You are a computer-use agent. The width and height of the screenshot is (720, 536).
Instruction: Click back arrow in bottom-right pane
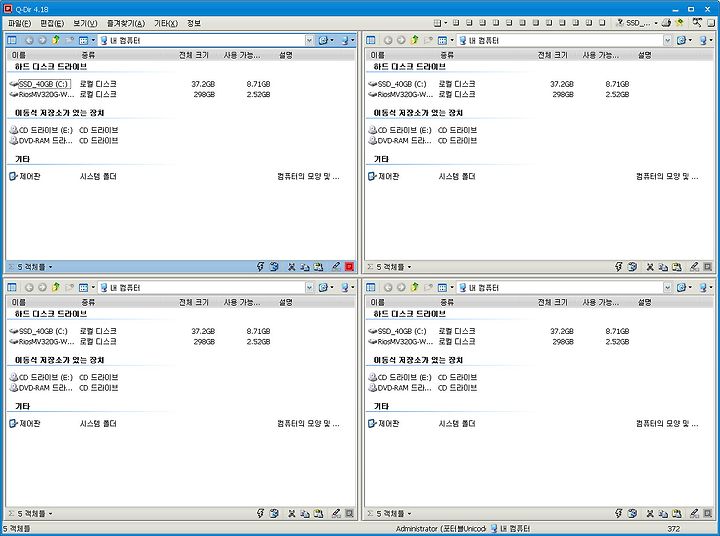(x=388, y=288)
